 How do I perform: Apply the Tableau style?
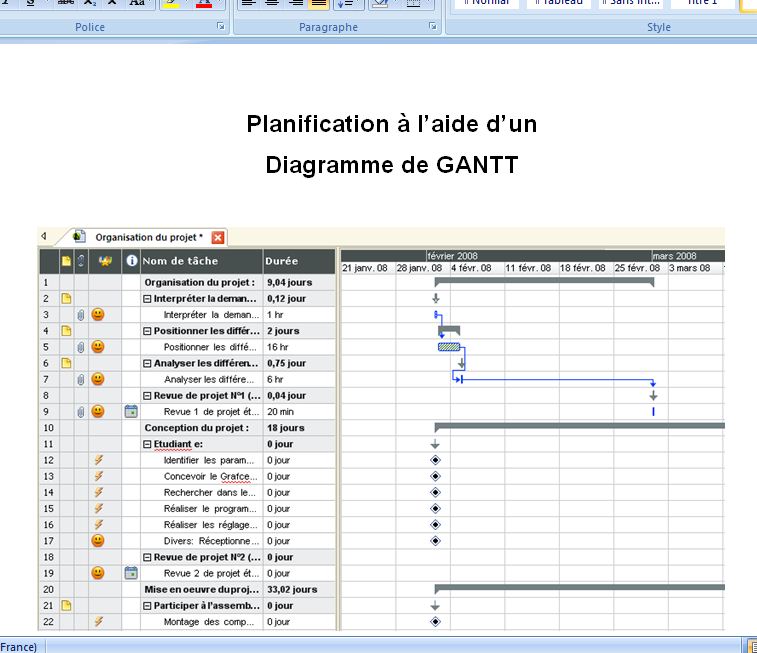(559, 4)
